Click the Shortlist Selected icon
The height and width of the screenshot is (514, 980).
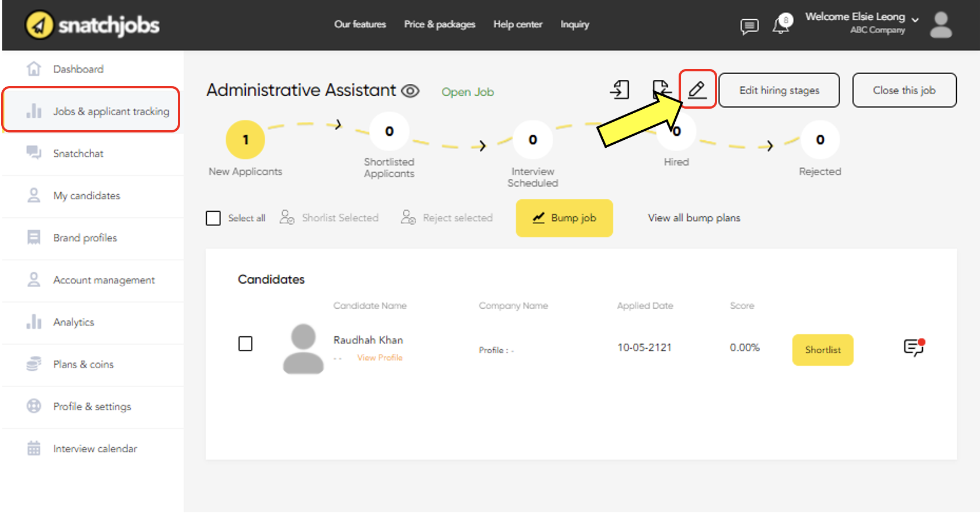[x=287, y=218]
